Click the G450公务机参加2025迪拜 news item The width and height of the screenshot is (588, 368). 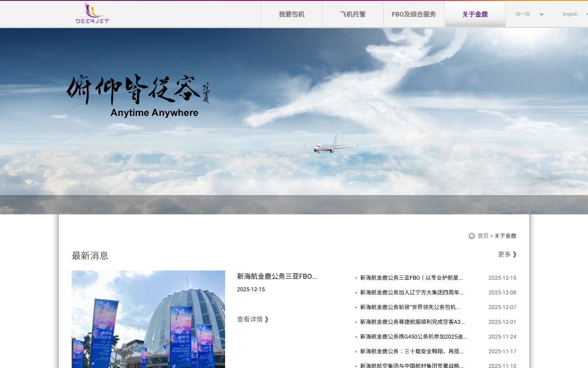click(x=410, y=336)
